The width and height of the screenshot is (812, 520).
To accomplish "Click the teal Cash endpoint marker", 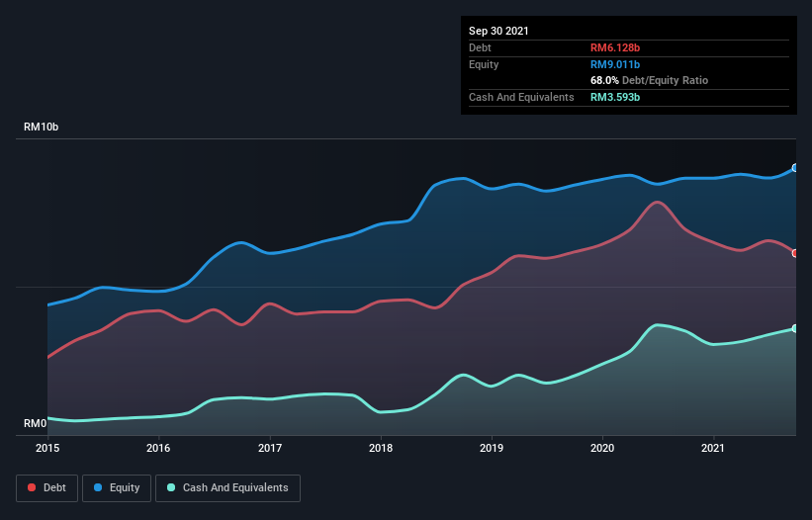I will click(795, 328).
